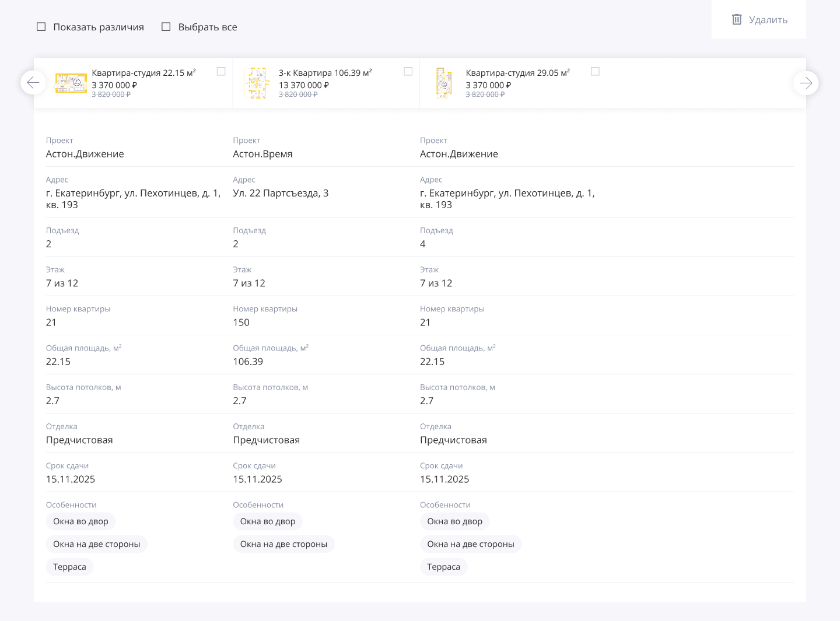Image resolution: width=840 pixels, height=621 pixels.
Task: Tick the Квартира-студия 29.05 м² card checkbox
Action: click(x=595, y=71)
